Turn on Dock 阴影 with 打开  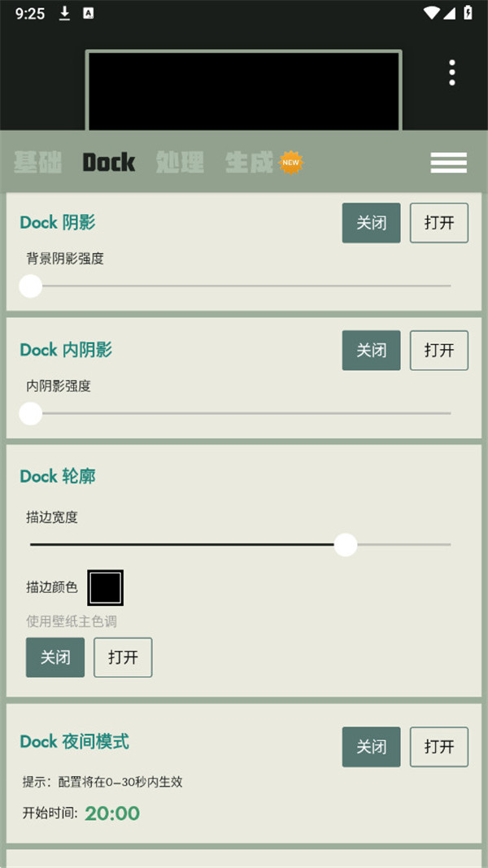click(x=438, y=223)
